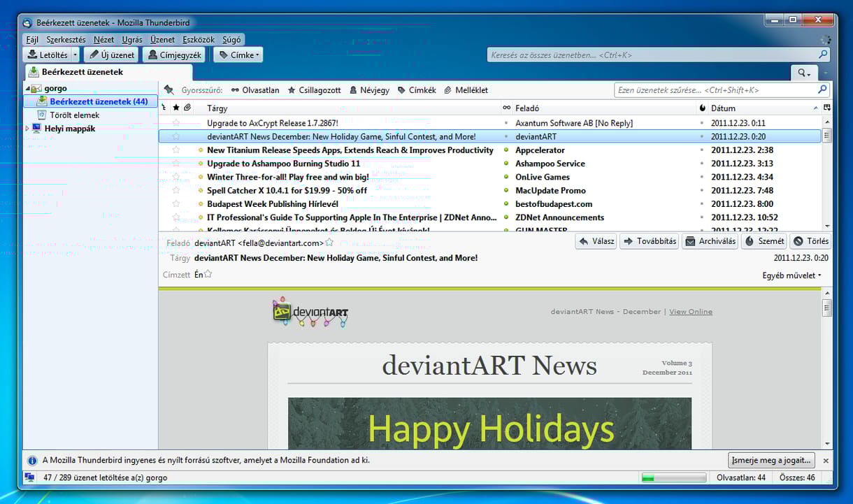Click the download progress bar in the status bar
The width and height of the screenshot is (853, 504).
tap(673, 477)
